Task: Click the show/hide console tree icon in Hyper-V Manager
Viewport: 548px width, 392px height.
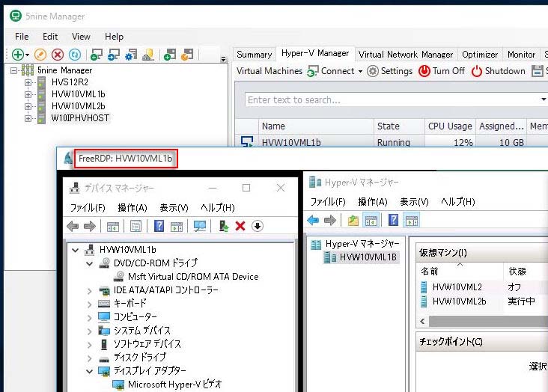Action: [x=371, y=221]
